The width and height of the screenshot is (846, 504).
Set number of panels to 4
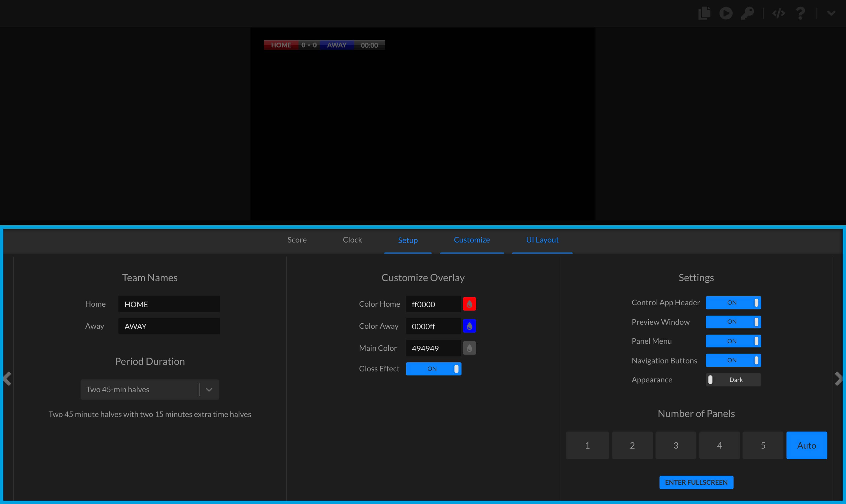(x=719, y=445)
